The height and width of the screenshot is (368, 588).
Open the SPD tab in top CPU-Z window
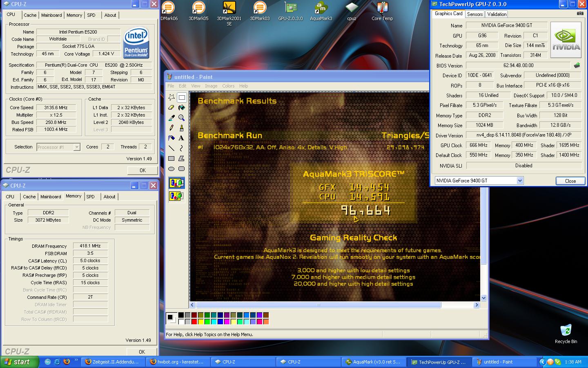(91, 15)
